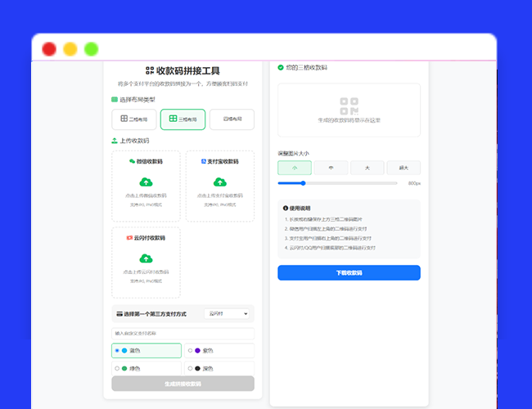Viewport: 532px width, 409px height.
Task: Click the grid icon in 三格布局 button
Action: click(x=173, y=119)
